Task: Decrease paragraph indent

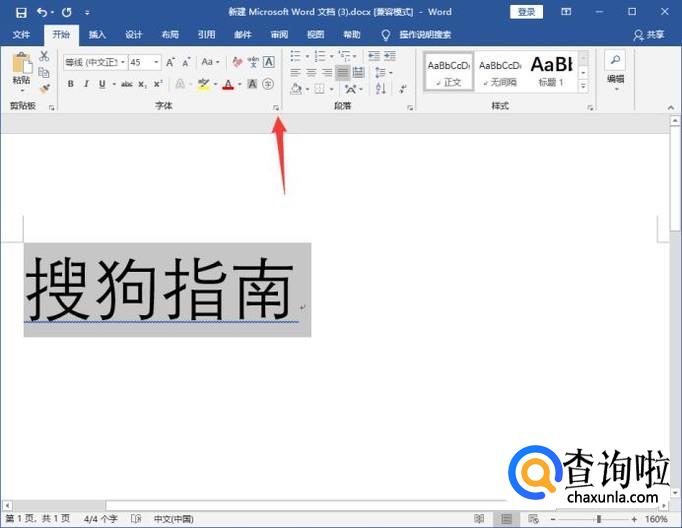Action: [x=374, y=56]
